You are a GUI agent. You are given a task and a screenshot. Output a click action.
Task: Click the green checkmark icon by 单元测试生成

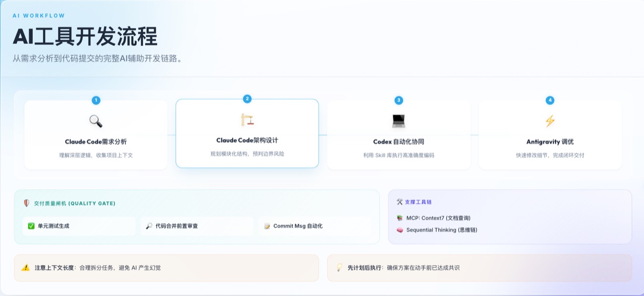click(31, 226)
